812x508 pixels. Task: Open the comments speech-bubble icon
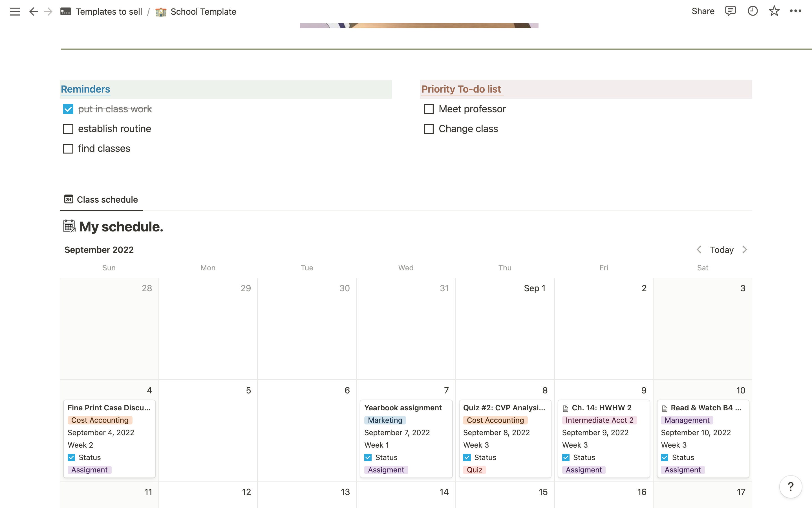pos(731,11)
